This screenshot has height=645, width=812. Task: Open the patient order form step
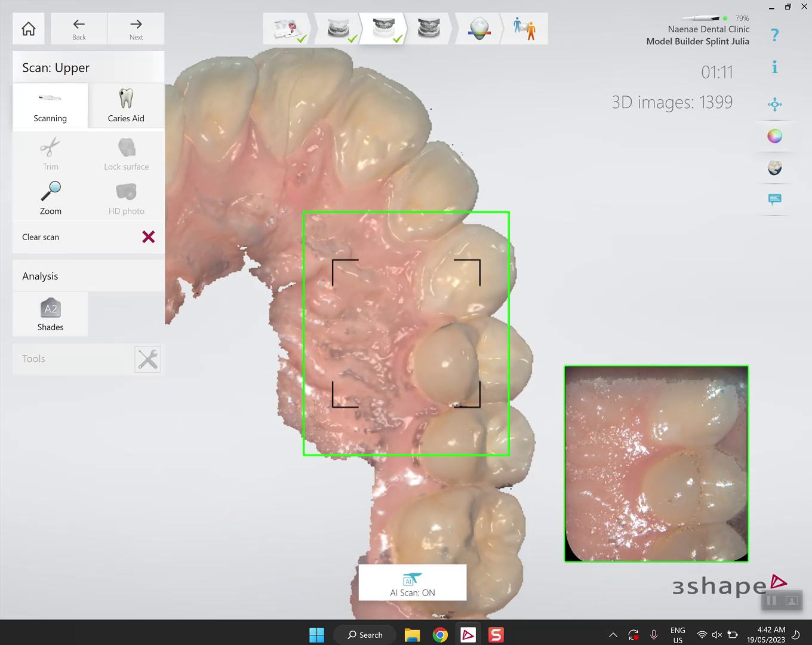tap(287, 28)
